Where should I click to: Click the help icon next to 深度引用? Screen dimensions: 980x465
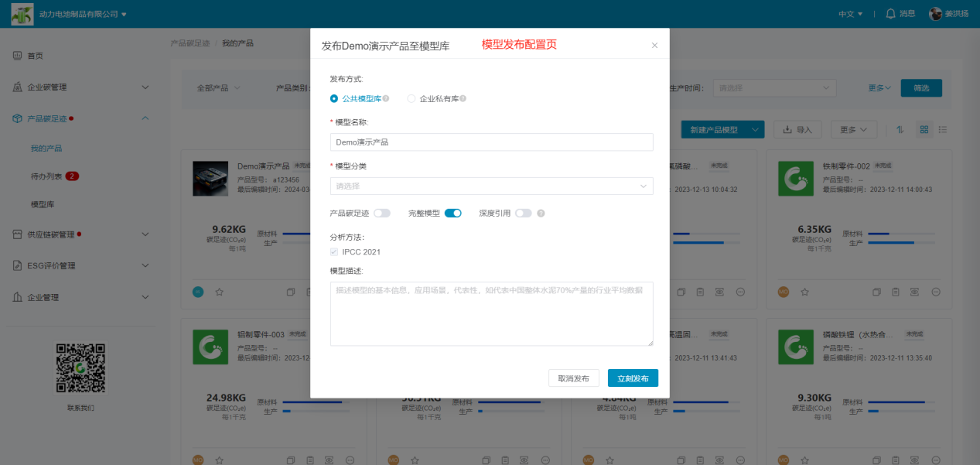pyautogui.click(x=541, y=214)
